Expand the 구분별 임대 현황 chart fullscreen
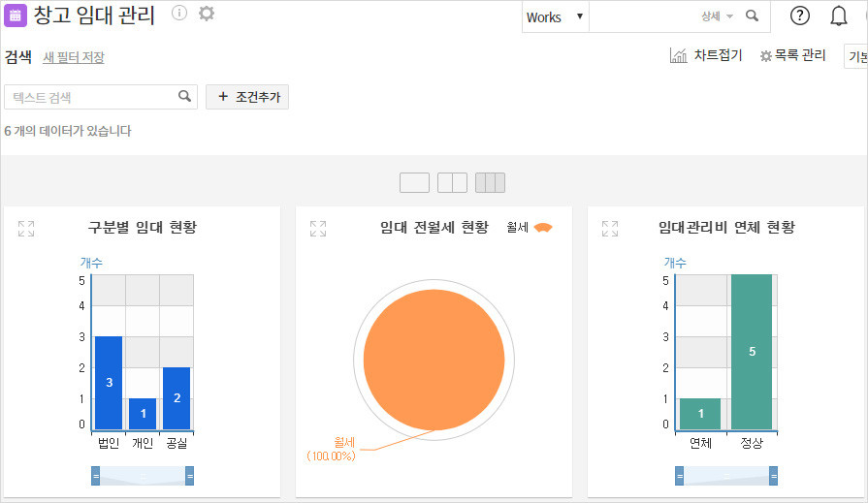This screenshot has height=503, width=868. tap(26, 229)
